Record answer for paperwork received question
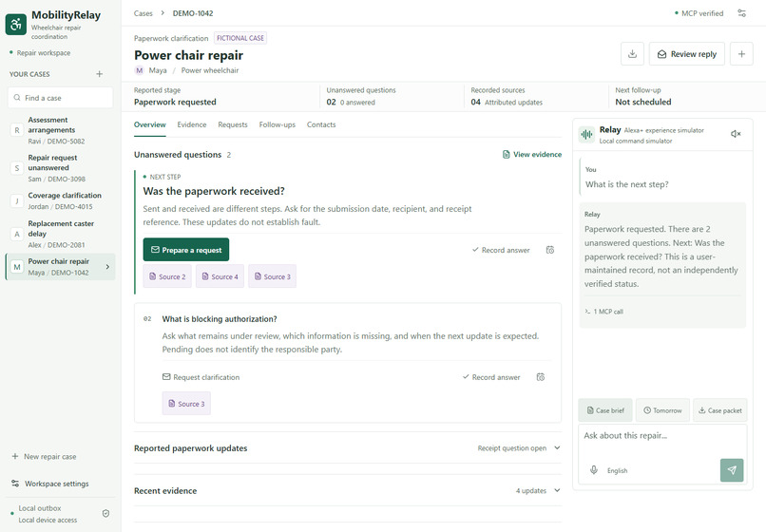This screenshot has height=532, width=766. 501,250
